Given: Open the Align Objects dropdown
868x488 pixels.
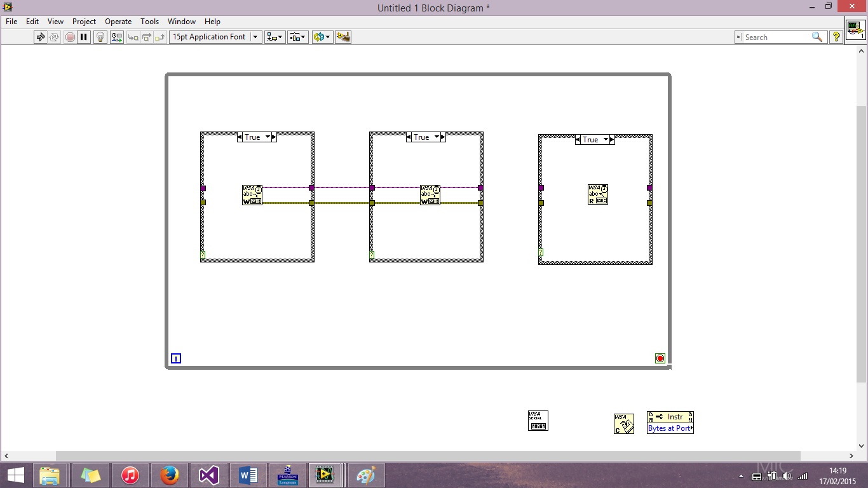Looking at the screenshot, I should (x=275, y=37).
